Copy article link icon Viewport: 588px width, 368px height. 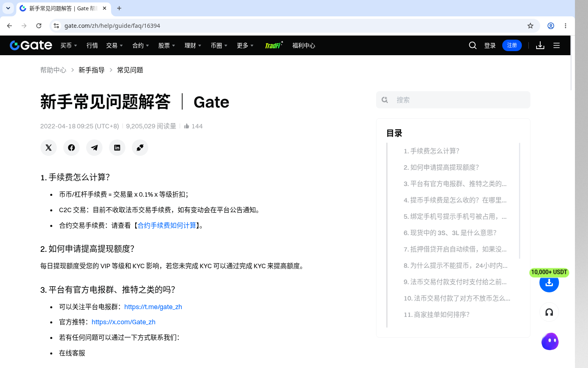pyautogui.click(x=140, y=148)
